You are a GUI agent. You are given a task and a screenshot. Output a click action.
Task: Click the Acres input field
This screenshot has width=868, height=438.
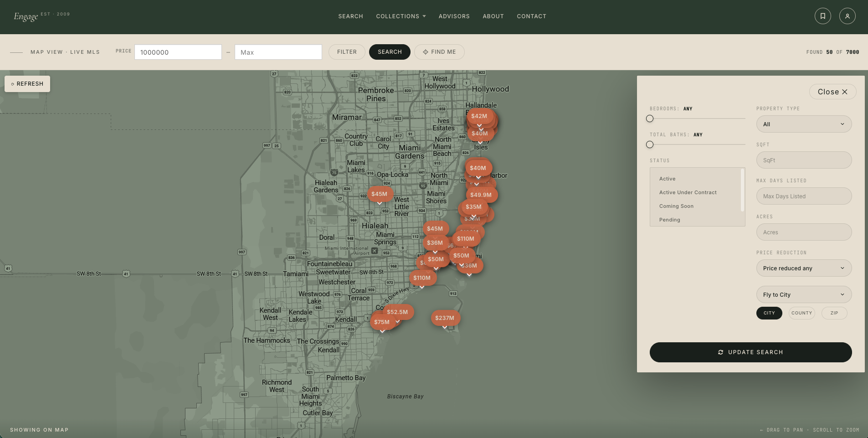click(x=804, y=232)
